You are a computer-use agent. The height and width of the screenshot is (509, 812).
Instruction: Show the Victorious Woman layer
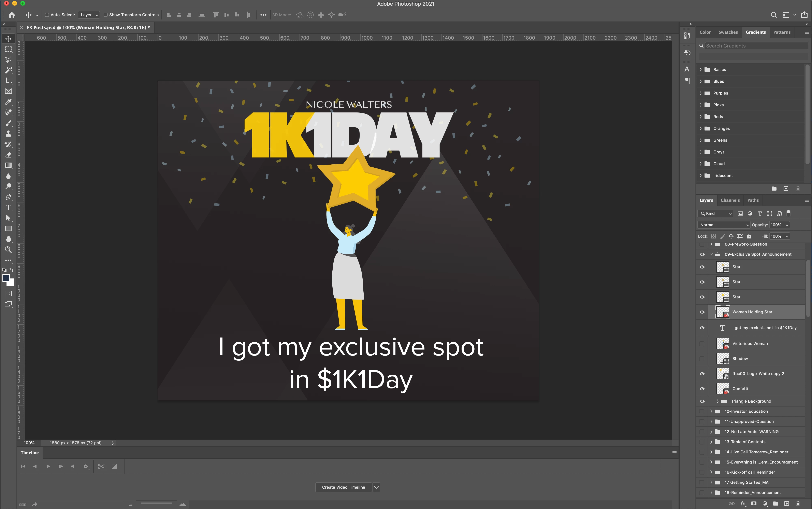tap(702, 343)
